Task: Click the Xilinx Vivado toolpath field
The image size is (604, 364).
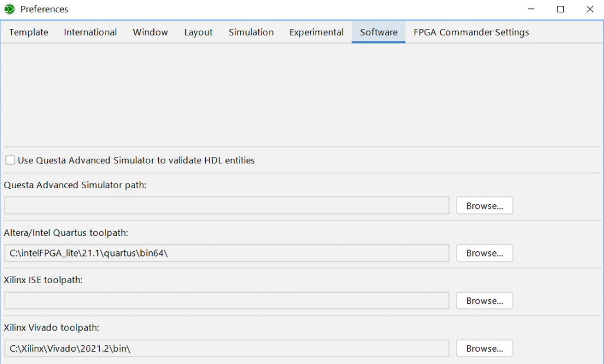Action: point(226,349)
